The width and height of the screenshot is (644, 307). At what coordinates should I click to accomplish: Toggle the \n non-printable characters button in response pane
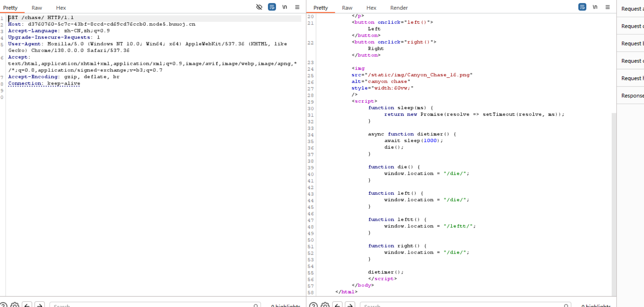click(x=595, y=7)
